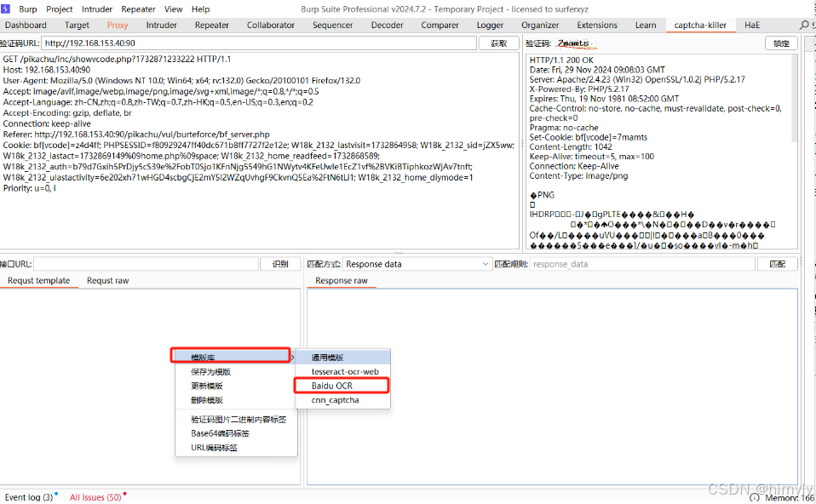
Task: Switch to the Collaborator tab
Action: [x=271, y=25]
